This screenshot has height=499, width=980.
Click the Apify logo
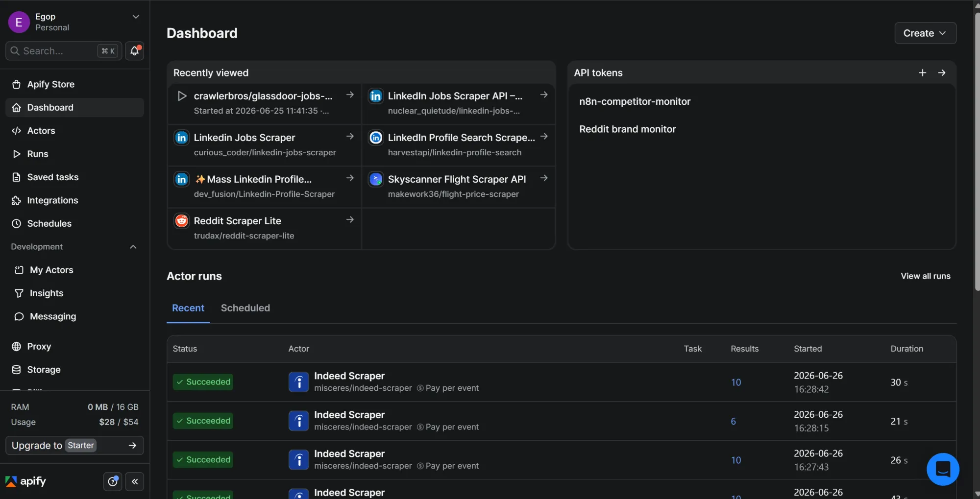tap(25, 481)
